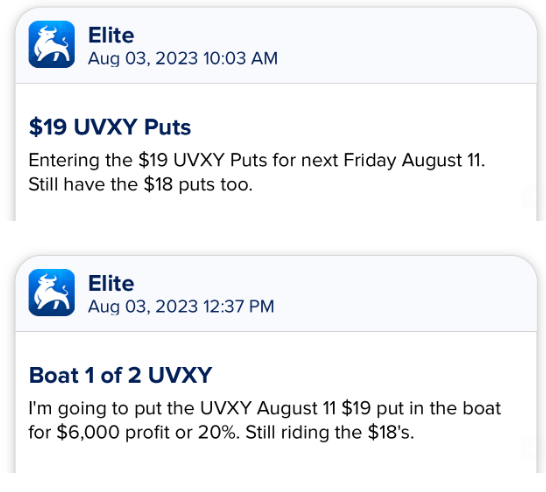Viewport: 546px width, 492px height.
Task: Click the bull logo on the 12:37 PM post
Action: pyautogui.click(x=52, y=292)
